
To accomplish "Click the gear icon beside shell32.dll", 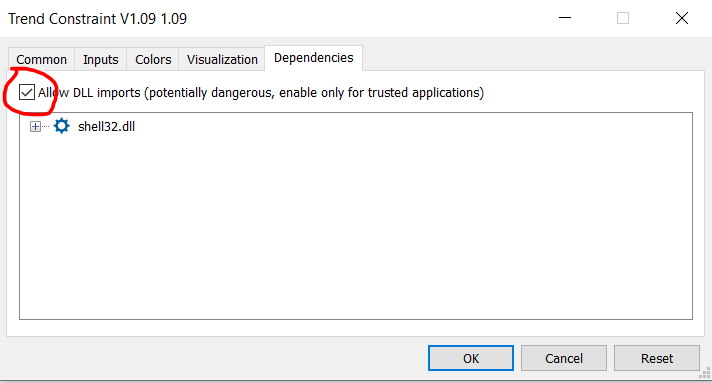I will tap(61, 126).
